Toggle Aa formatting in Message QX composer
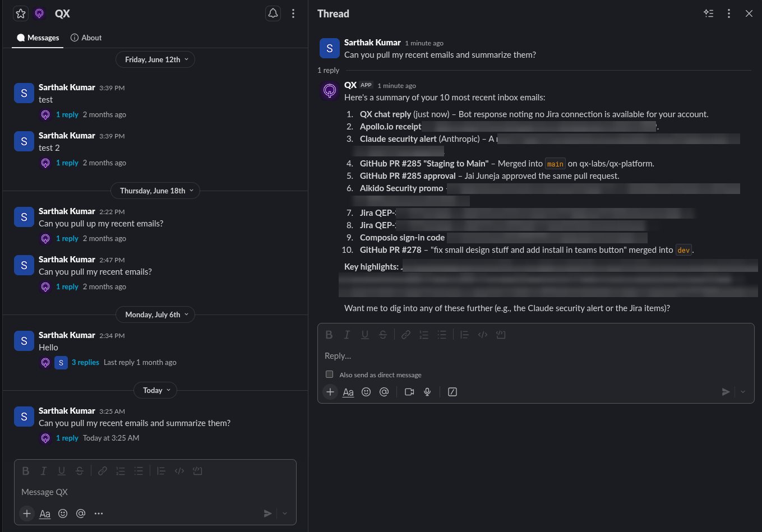This screenshot has width=762, height=532. 45,514
